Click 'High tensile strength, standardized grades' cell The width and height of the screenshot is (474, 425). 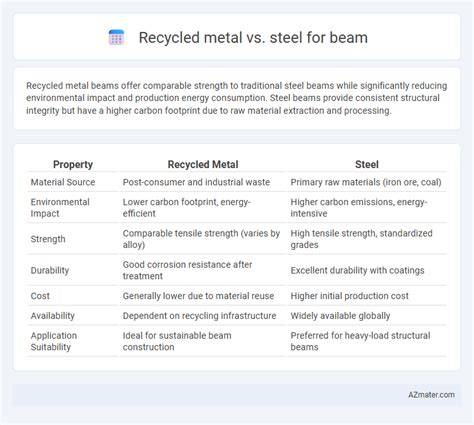(x=361, y=239)
